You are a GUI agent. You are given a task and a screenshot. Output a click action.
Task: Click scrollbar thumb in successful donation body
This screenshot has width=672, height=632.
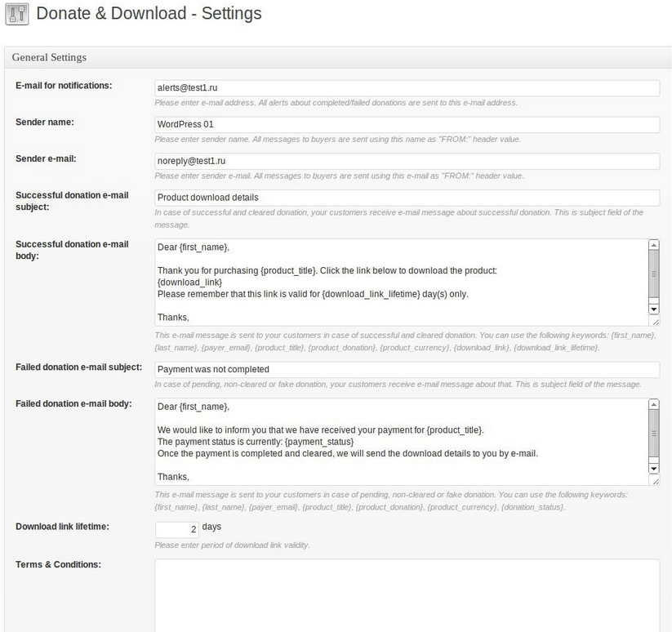tap(654, 274)
